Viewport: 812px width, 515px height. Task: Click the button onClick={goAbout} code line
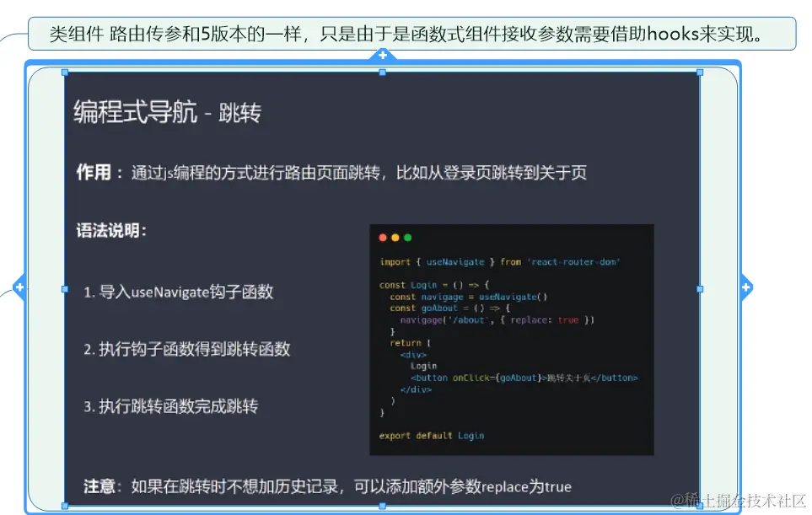pyautogui.click(x=524, y=378)
